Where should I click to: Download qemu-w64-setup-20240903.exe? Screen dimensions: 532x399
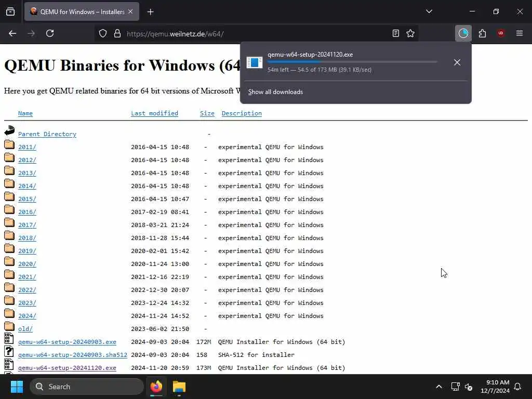click(x=67, y=342)
